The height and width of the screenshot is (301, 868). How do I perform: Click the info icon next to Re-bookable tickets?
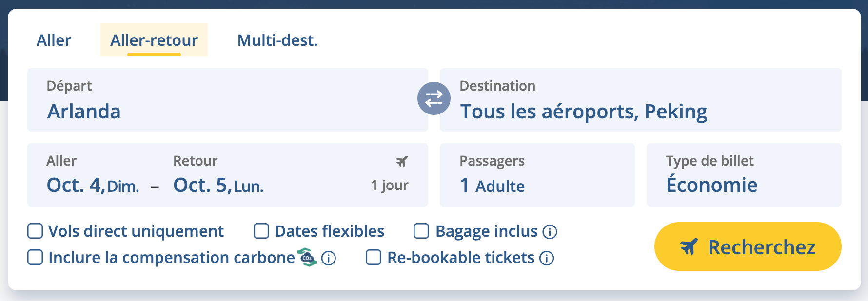pyautogui.click(x=547, y=258)
